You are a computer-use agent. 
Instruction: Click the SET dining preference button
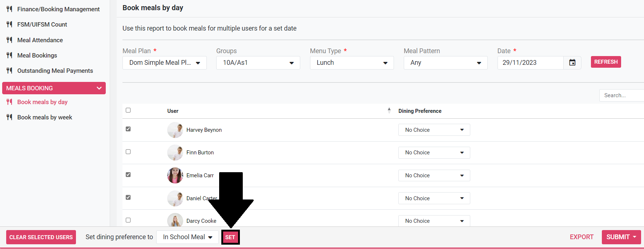pos(230,237)
